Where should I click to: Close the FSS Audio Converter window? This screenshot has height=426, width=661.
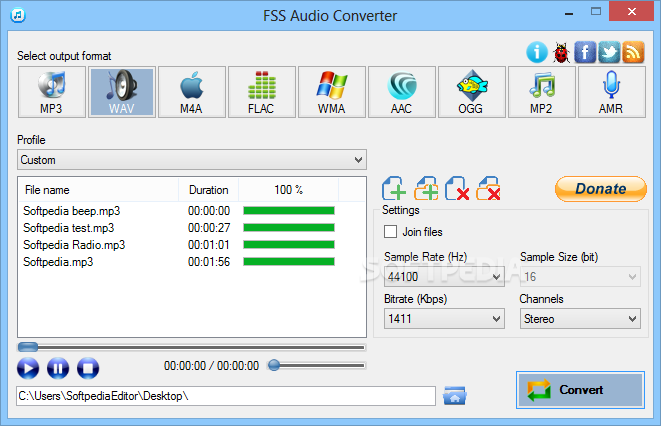click(x=631, y=12)
